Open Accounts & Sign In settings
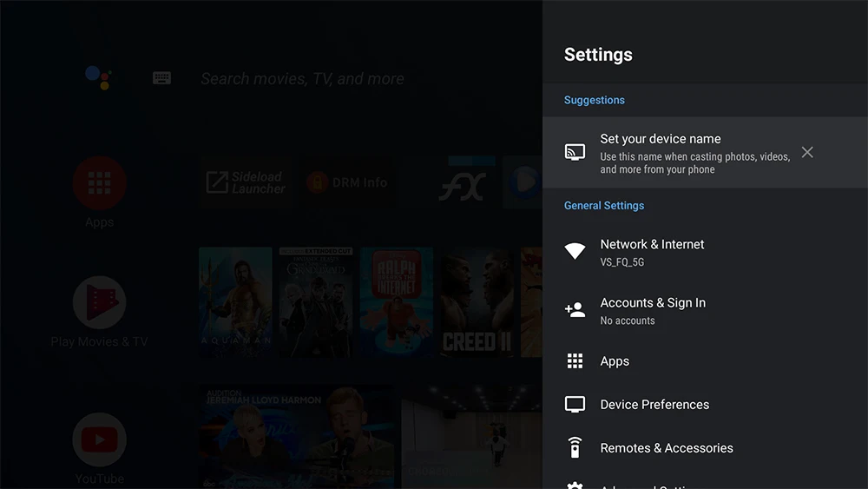 [x=705, y=310]
